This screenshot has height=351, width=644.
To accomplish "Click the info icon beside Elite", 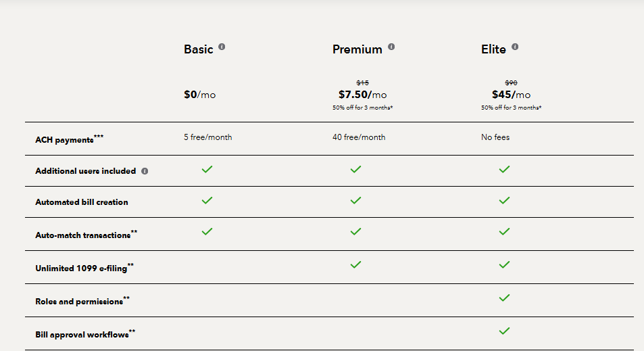I will 515,47.
